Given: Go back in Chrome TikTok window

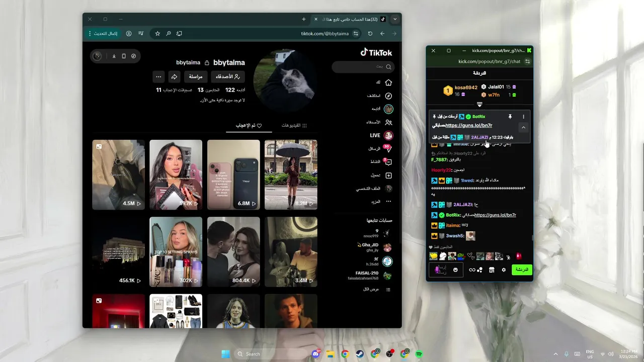Looking at the screenshot, I should 382,33.
